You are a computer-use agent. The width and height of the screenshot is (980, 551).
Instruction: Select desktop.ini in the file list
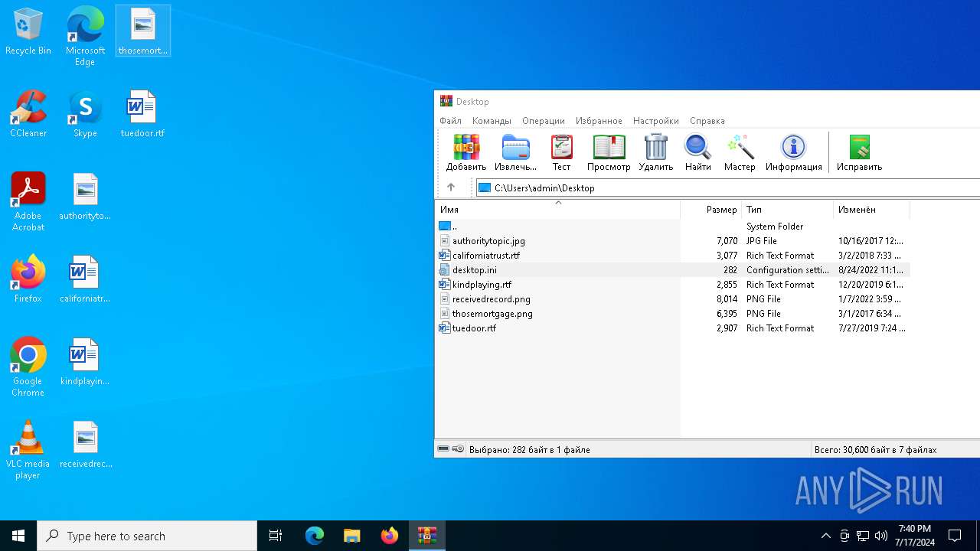[x=672, y=270]
